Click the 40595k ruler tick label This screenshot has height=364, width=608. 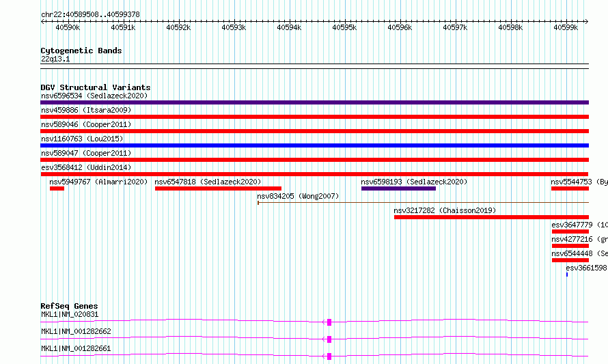point(344,27)
